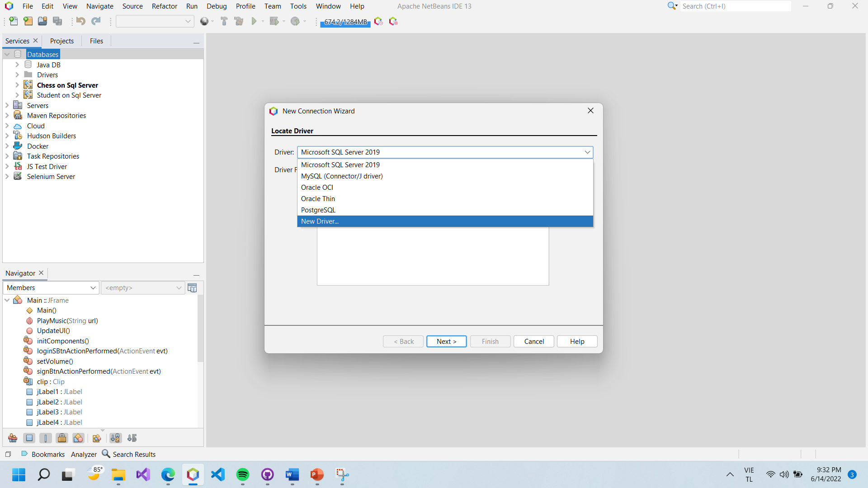Choose Oracle Thin driver option
The height and width of the screenshot is (488, 868).
click(445, 199)
